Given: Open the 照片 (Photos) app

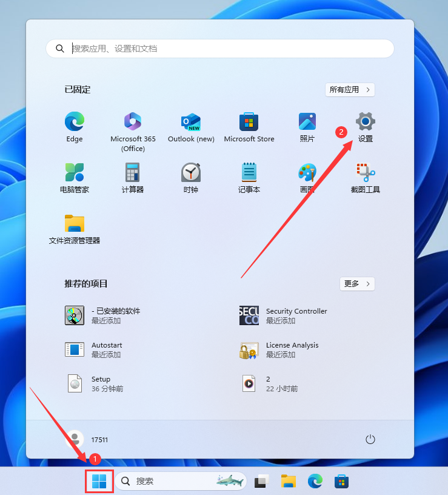Looking at the screenshot, I should point(307,122).
